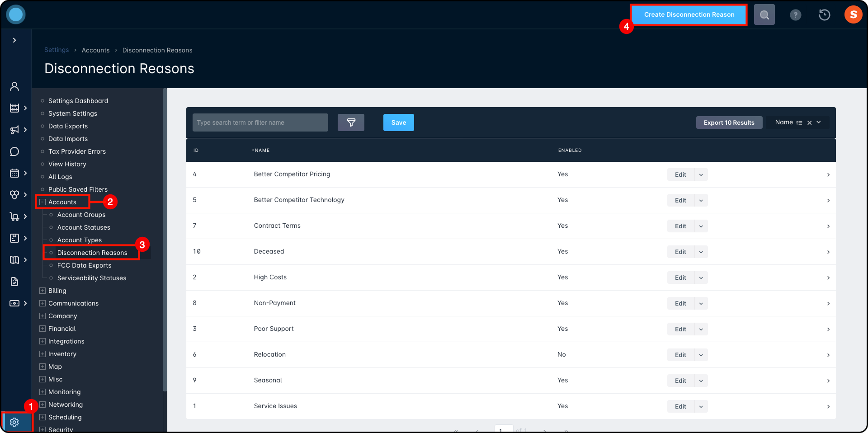Screen dimensions: 868x433
Task: Click Create Disconnection Reason button
Action: coord(689,15)
